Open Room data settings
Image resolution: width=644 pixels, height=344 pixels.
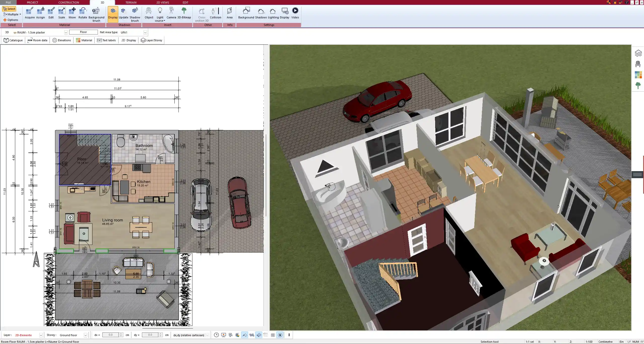pyautogui.click(x=37, y=40)
